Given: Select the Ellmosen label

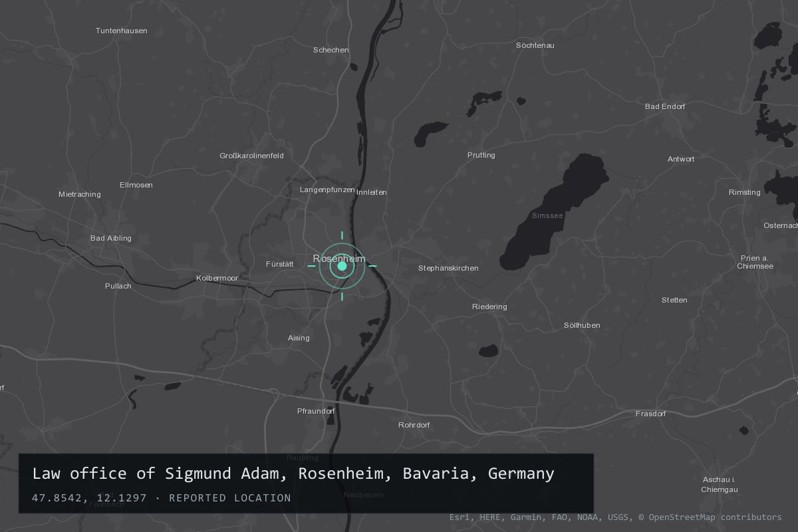Looking at the screenshot, I should point(136,185).
